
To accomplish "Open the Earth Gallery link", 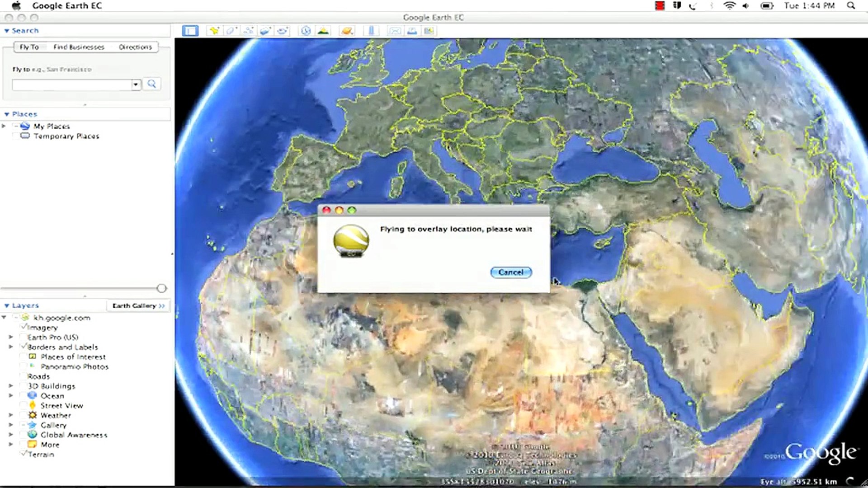I will click(138, 306).
